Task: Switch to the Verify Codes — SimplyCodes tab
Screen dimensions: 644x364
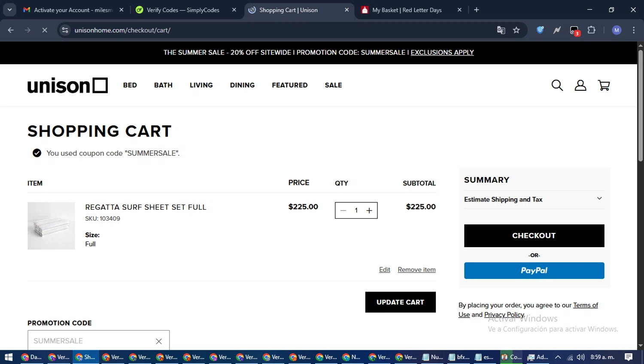Action: click(182, 10)
